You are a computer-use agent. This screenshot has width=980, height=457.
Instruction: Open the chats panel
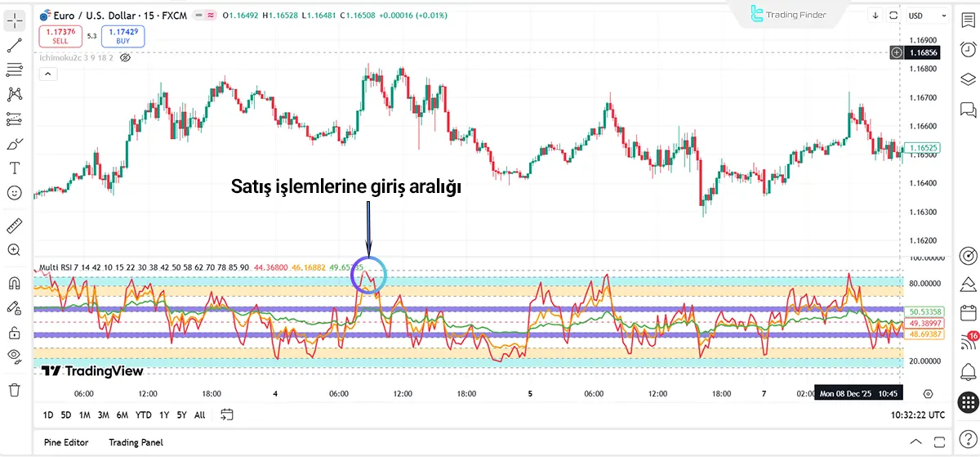[x=968, y=109]
